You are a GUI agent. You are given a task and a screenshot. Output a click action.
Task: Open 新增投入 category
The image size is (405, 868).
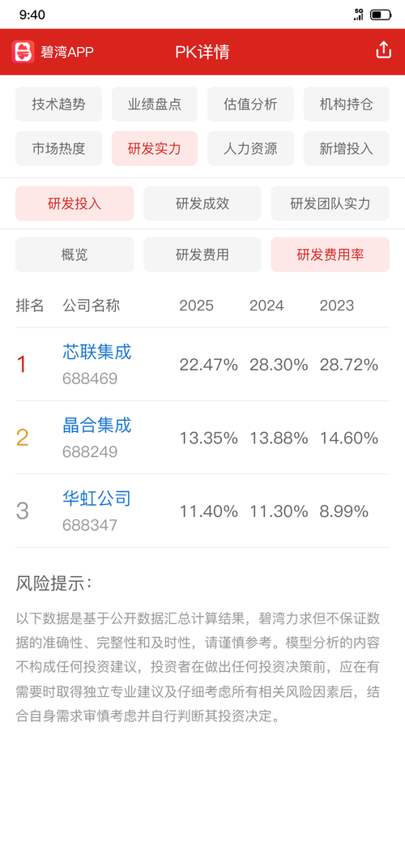tap(347, 148)
